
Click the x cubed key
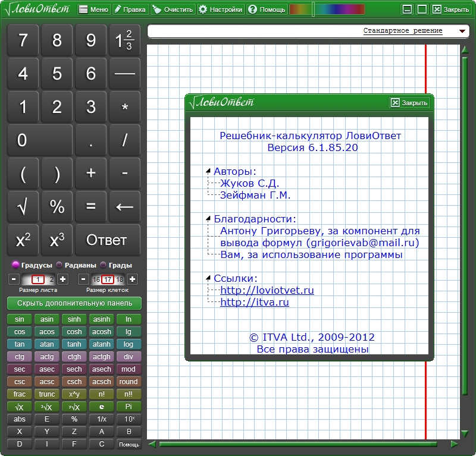[57, 240]
